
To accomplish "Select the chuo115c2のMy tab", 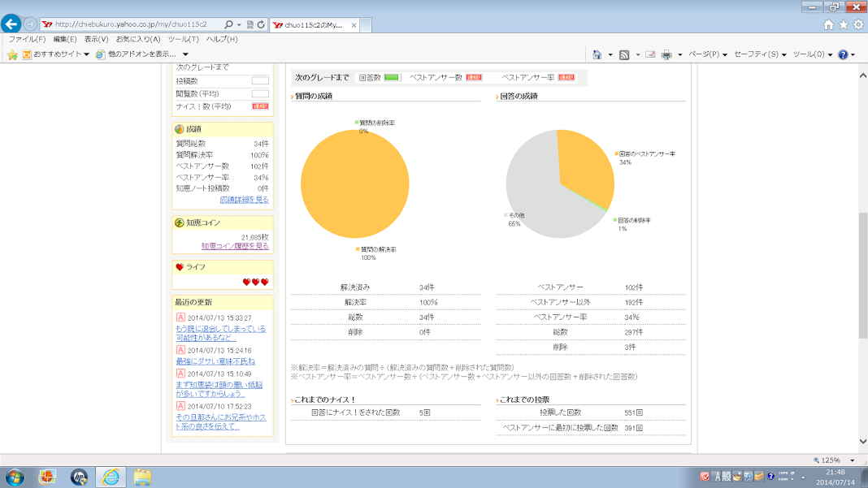I will pos(315,25).
